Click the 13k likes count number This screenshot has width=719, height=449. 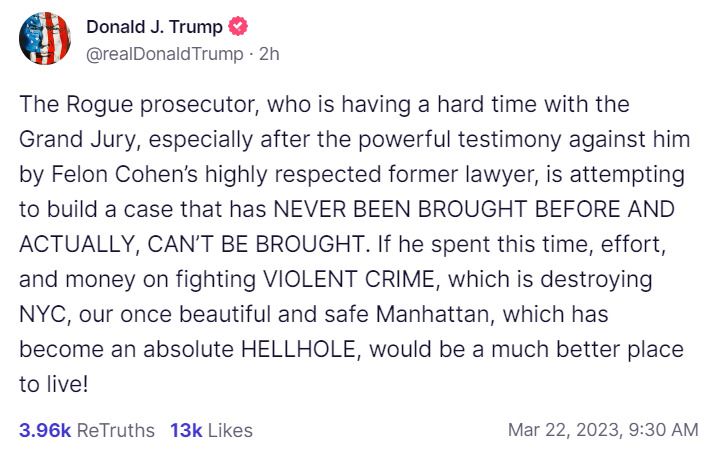click(x=186, y=430)
